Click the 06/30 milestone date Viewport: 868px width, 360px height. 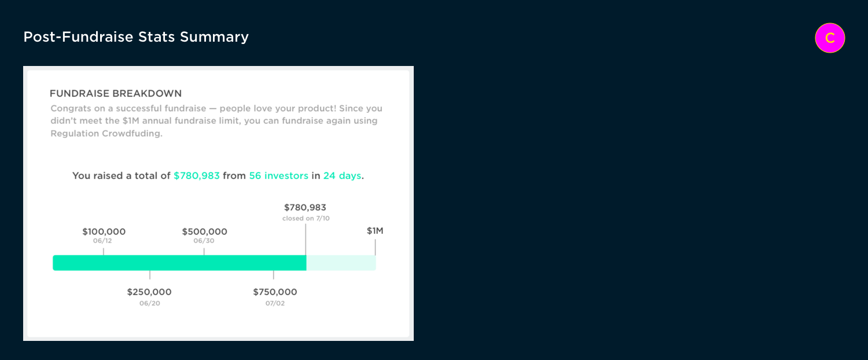[204, 241]
